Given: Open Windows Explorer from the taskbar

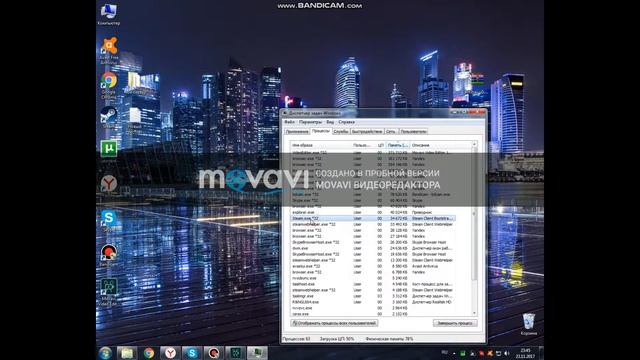Looking at the screenshot, I should 127,353.
